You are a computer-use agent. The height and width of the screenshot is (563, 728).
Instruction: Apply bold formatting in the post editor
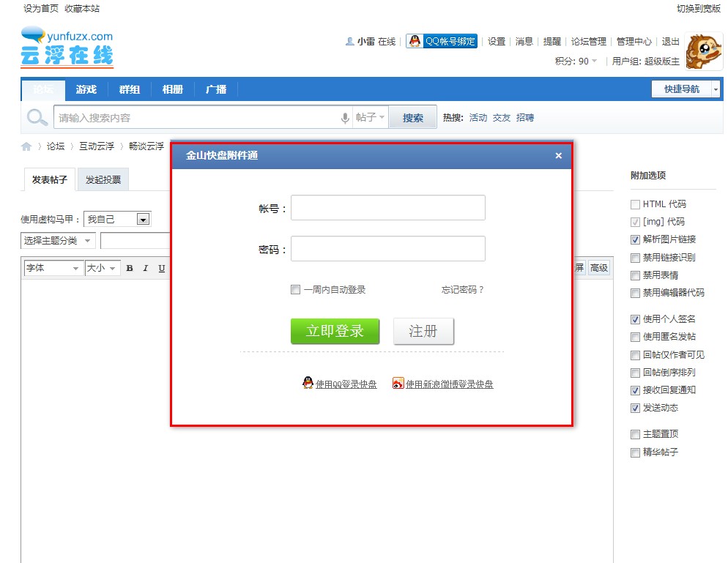pos(129,268)
